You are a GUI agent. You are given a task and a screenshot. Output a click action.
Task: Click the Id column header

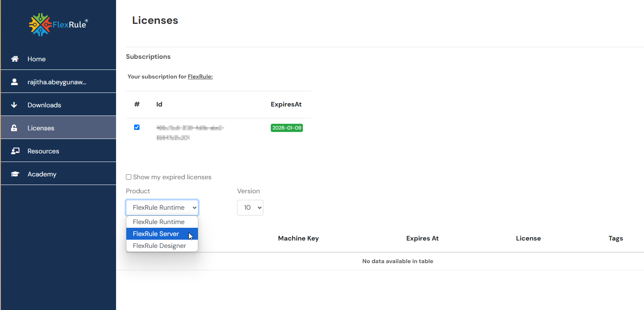coord(159,104)
